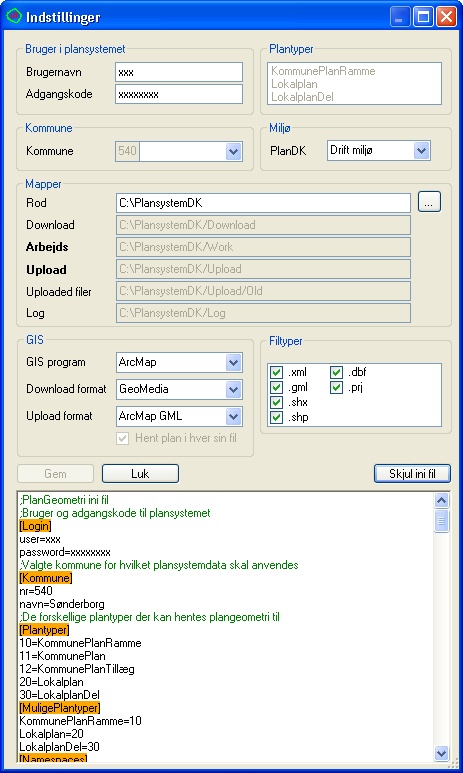Expand the PlanDK Drift miljø dropdown
This screenshot has height=773, width=463.
tap(421, 150)
